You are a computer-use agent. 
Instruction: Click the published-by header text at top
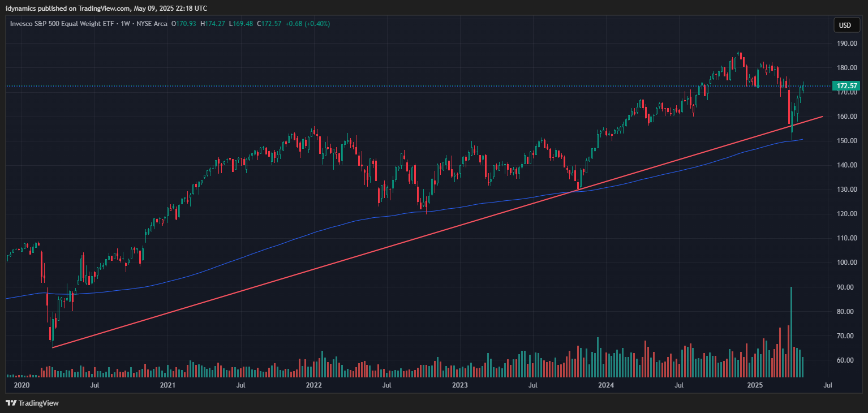pos(106,8)
